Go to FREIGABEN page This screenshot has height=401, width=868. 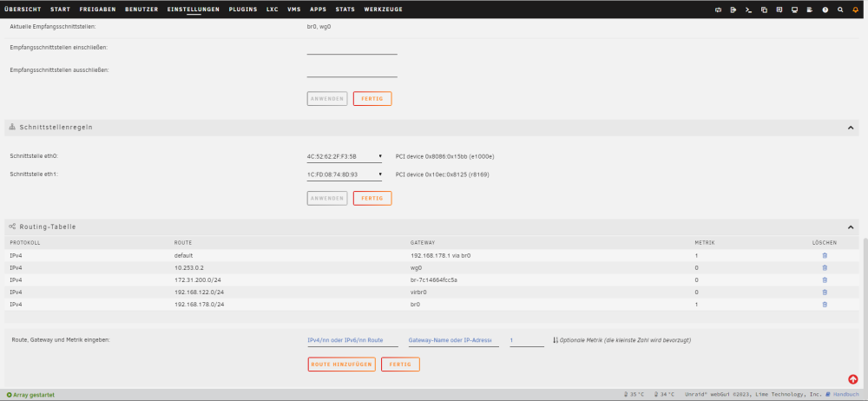[x=97, y=10]
